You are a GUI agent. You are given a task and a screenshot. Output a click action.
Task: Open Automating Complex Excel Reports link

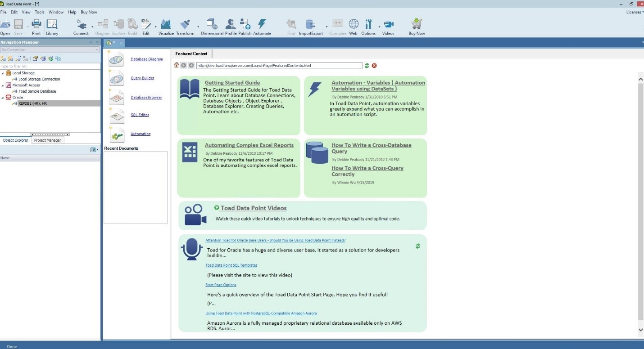(x=249, y=145)
